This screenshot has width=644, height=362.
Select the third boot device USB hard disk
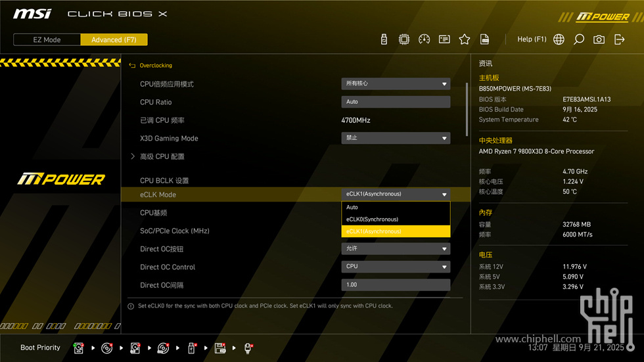(135, 348)
